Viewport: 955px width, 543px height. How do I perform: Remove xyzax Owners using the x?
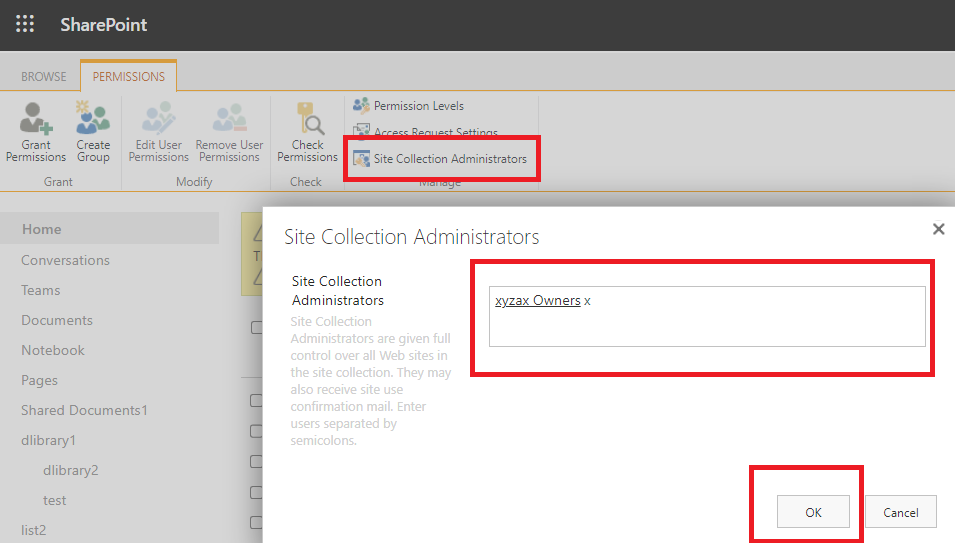[x=587, y=301]
